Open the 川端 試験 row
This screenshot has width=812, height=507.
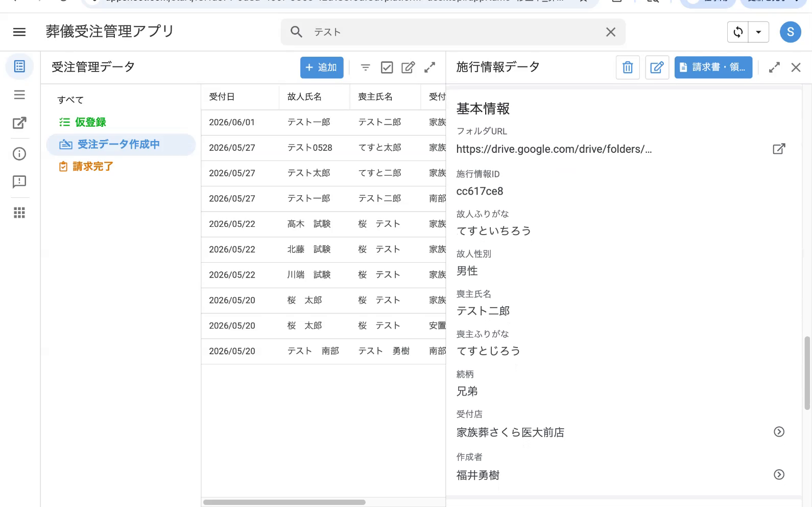coord(323,275)
